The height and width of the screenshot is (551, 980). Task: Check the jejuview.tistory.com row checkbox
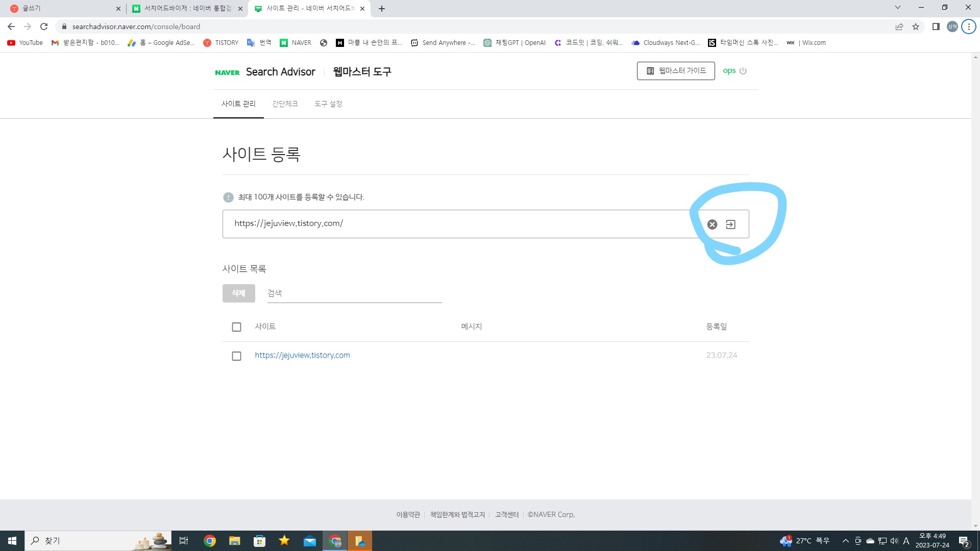[236, 356]
